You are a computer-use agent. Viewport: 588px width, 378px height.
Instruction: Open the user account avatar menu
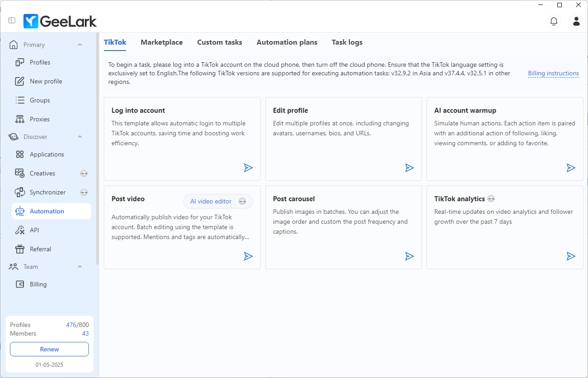point(576,21)
